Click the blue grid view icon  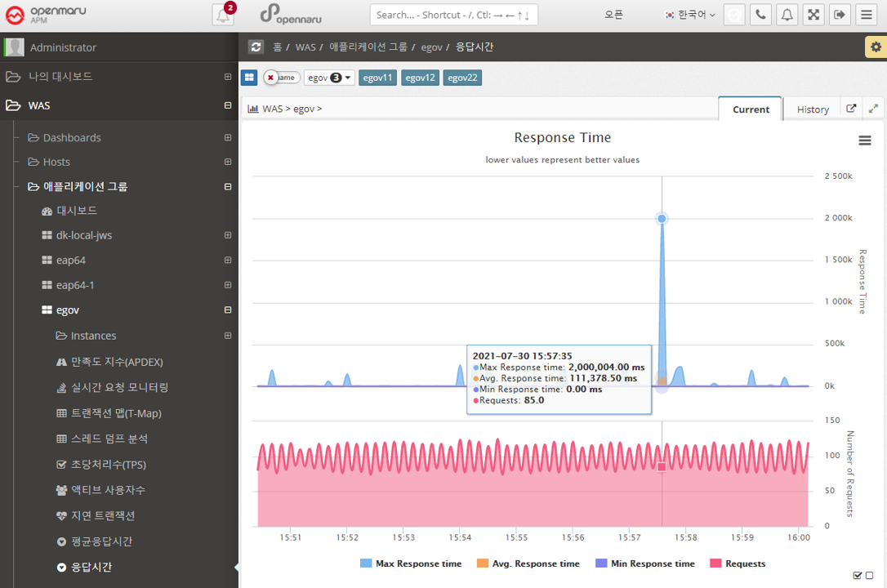(x=249, y=78)
